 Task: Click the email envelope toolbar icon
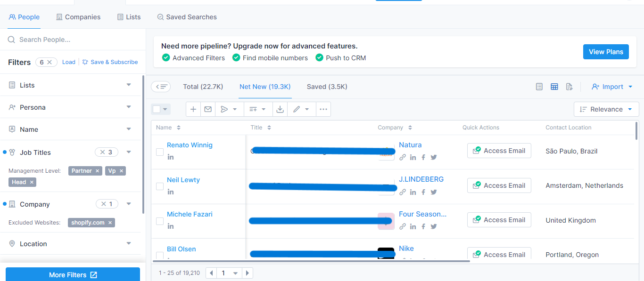pos(208,109)
